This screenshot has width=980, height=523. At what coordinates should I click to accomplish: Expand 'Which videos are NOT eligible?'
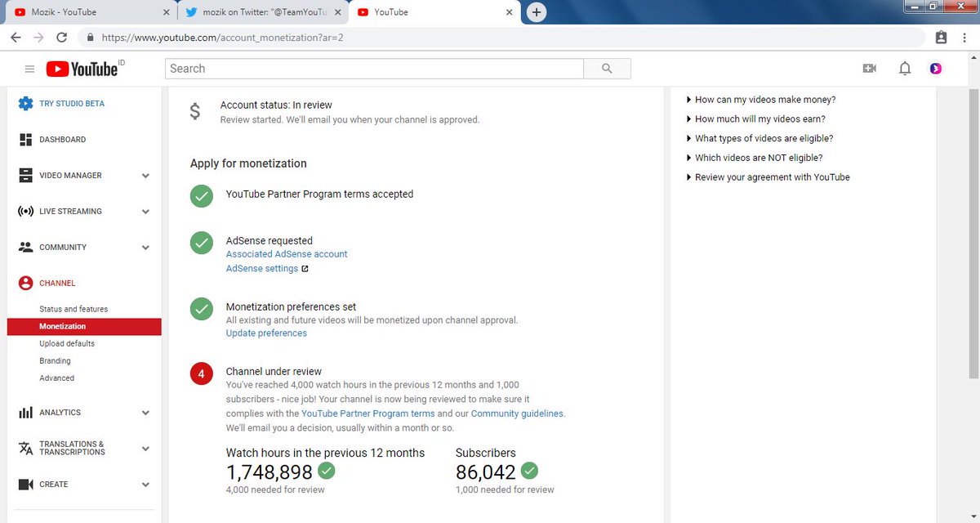[755, 158]
